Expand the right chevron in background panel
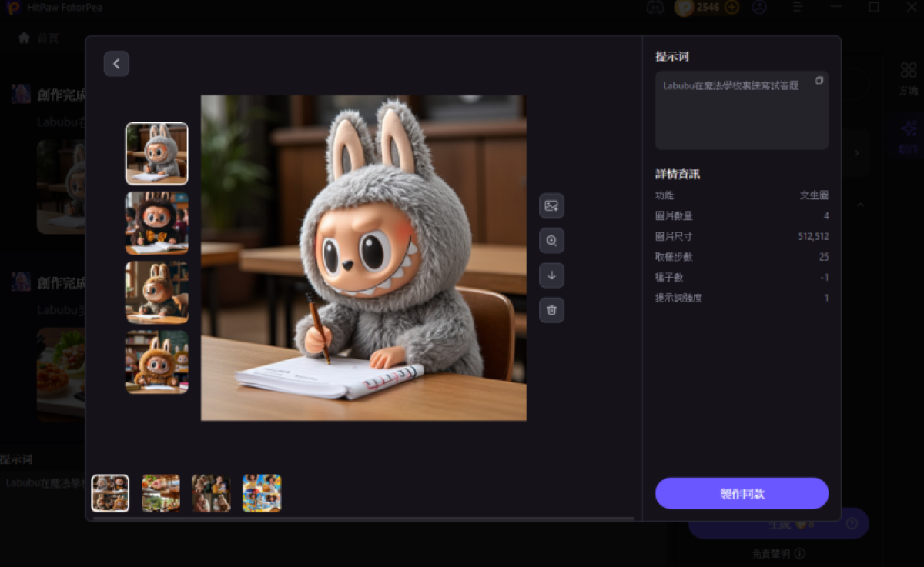 pos(857,153)
